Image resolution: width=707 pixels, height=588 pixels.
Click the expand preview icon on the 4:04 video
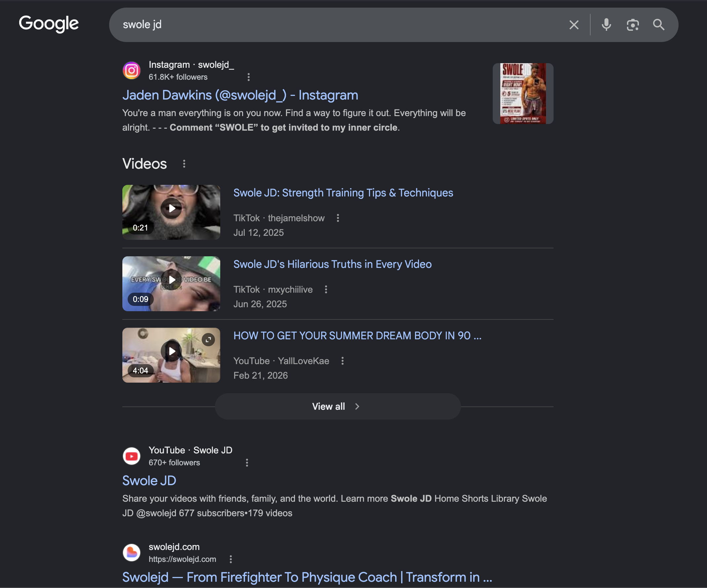(208, 339)
